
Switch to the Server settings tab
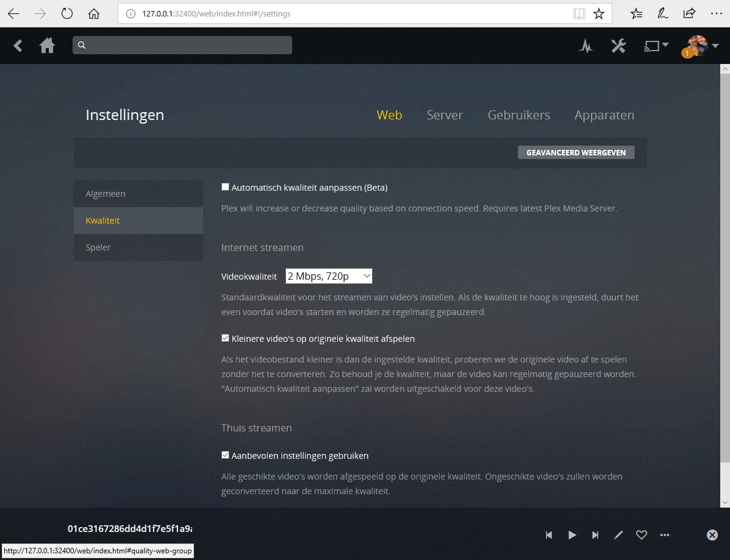click(445, 115)
